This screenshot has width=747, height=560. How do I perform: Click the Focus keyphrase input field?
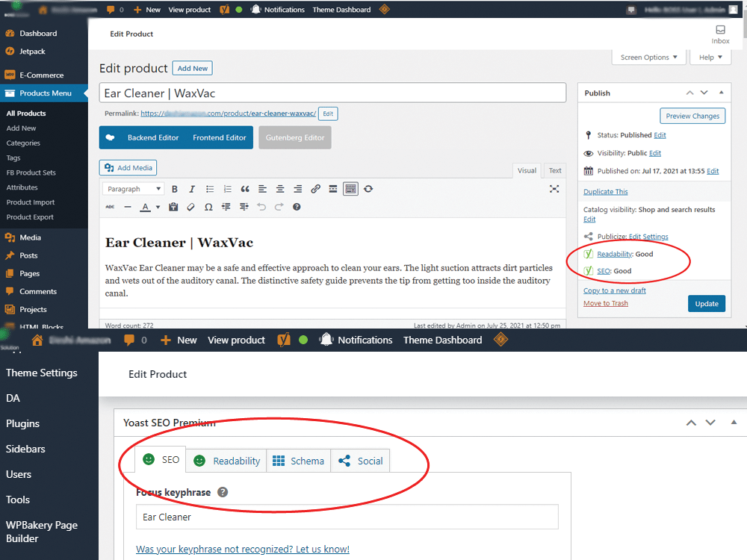pyautogui.click(x=347, y=517)
